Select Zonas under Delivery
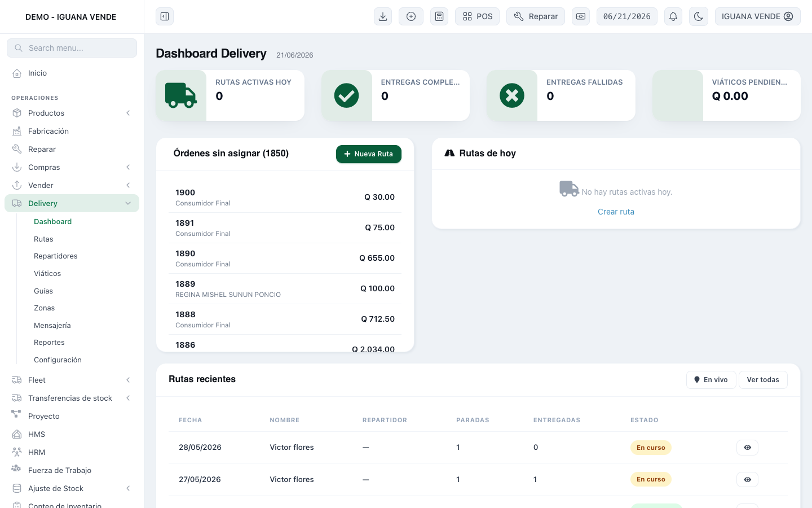This screenshot has width=812, height=508. pyautogui.click(x=44, y=308)
